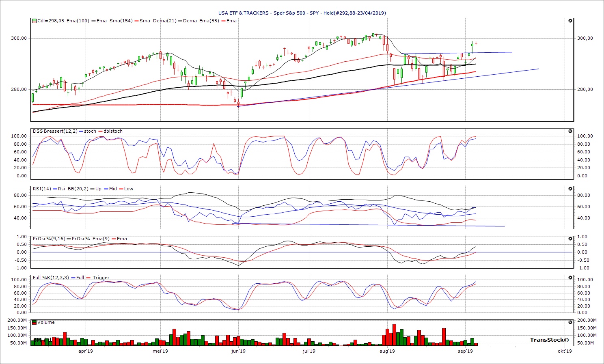Close the PrOsc% oscillator panel
The height and width of the screenshot is (364, 604).
[570, 239]
